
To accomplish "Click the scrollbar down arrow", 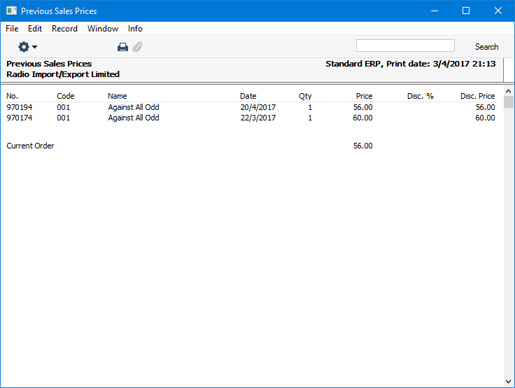I will [508, 381].
